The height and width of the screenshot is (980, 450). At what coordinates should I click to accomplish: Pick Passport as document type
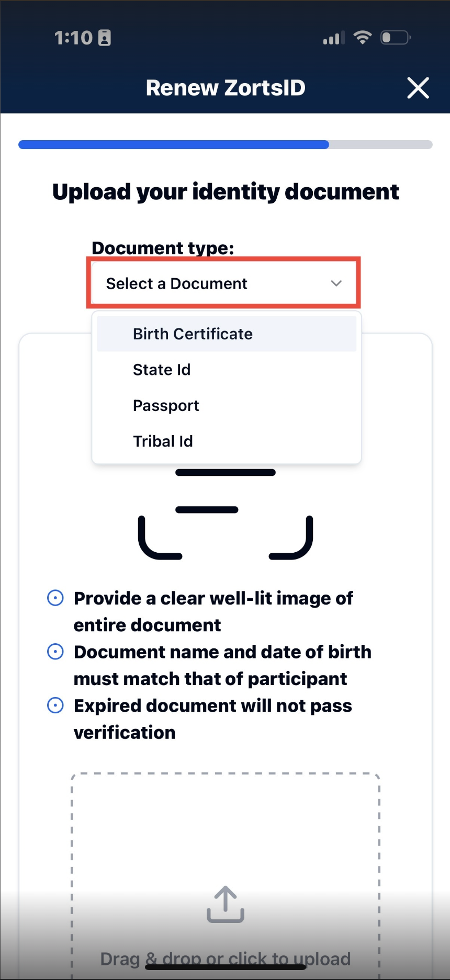166,405
